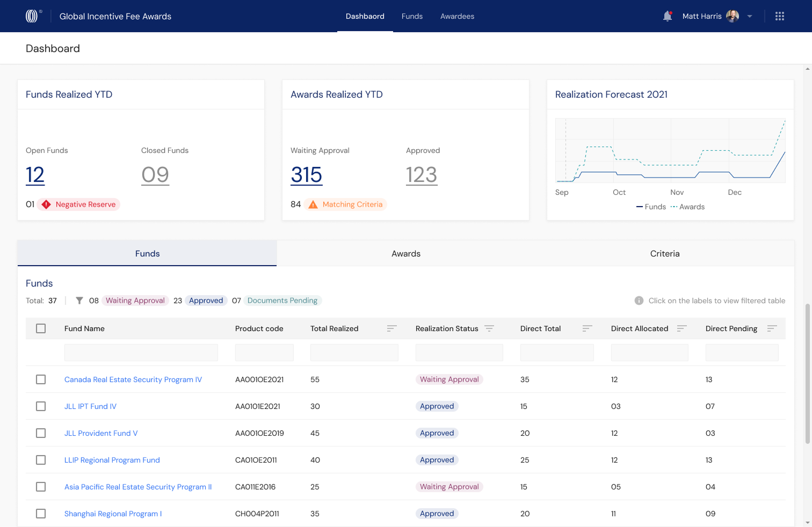The image size is (812, 527).
Task: Sort by Direct Allocated column icon
Action: coord(682,328)
